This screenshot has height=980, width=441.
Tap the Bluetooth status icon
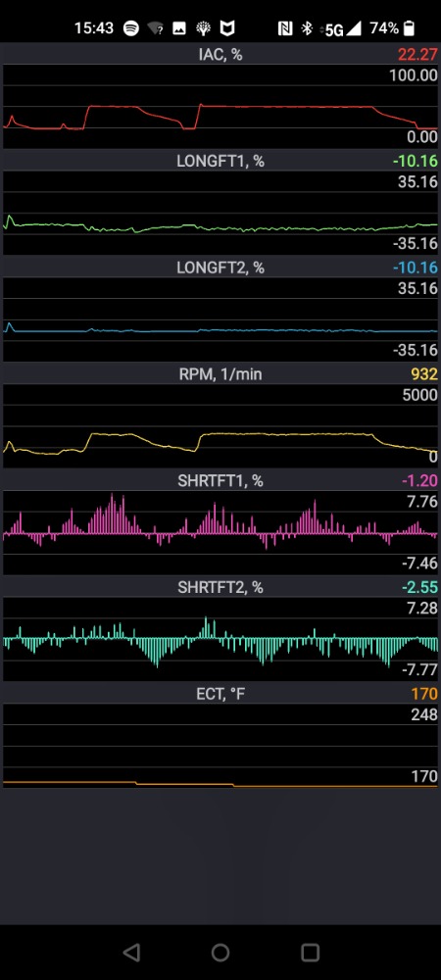tap(307, 28)
